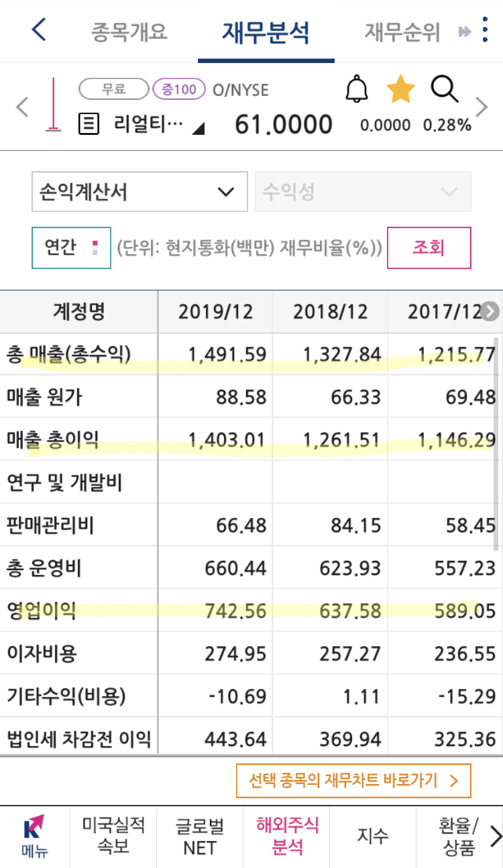The image size is (503, 868).
Task: Open 지수 bottom tab
Action: (373, 836)
